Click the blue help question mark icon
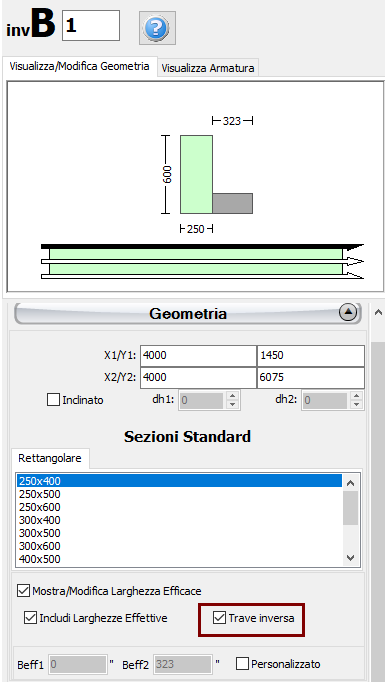 (157, 28)
